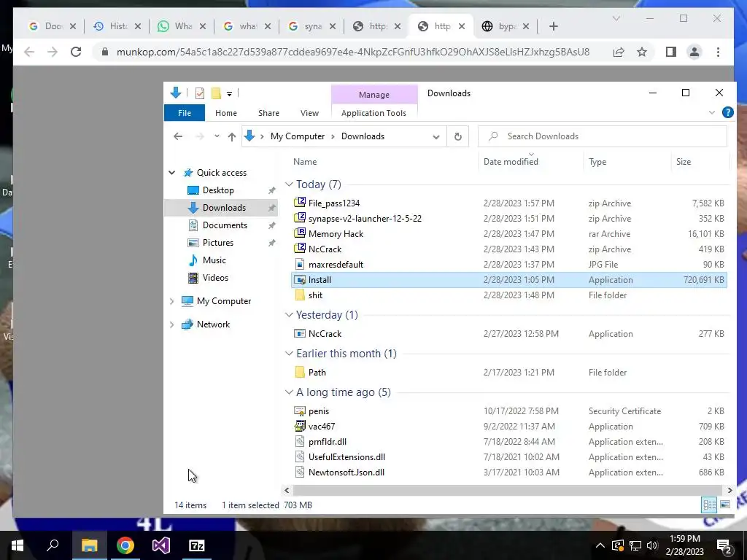This screenshot has width=747, height=560.
Task: Open Desktop in Quick access
Action: [x=217, y=190]
